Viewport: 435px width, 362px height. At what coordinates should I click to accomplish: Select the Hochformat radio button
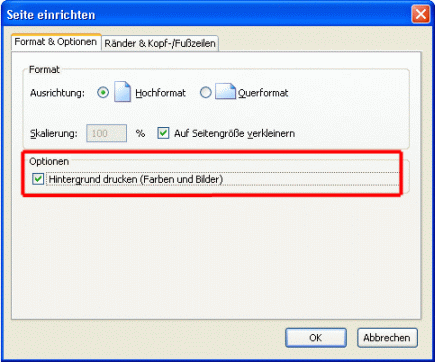coord(103,92)
